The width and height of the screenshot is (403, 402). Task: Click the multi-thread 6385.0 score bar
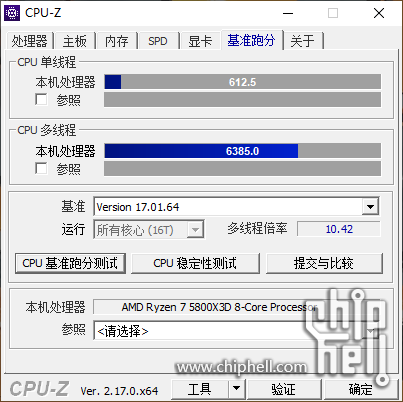coord(242,151)
